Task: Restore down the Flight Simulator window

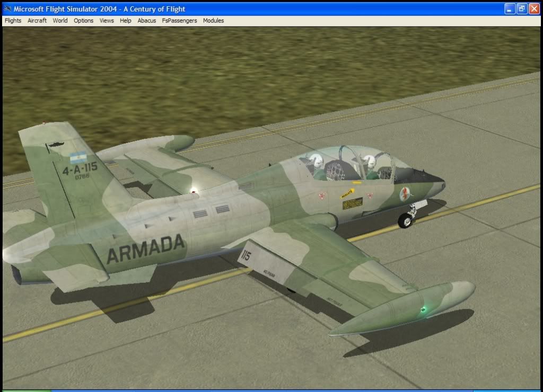Action: pyautogui.click(x=522, y=9)
